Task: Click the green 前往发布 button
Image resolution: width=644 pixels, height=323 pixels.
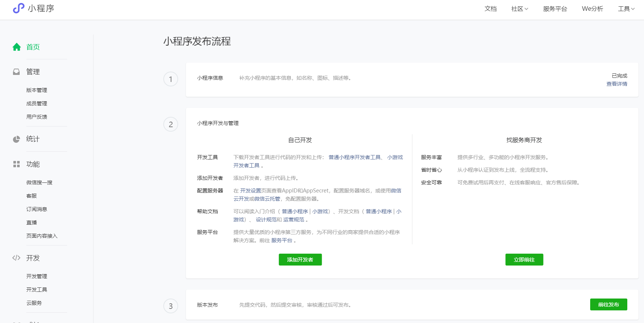Action: (609, 304)
